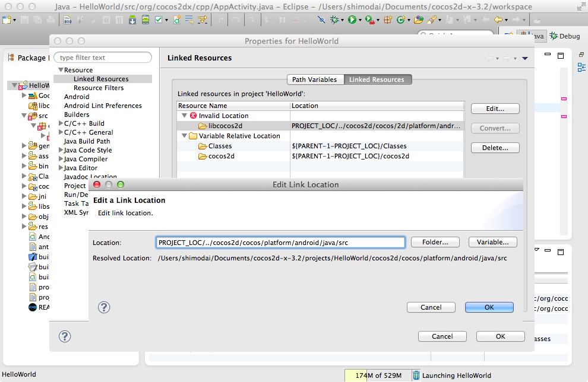
Task: Click the Search flashlight toolbar icon
Action: tap(432, 20)
